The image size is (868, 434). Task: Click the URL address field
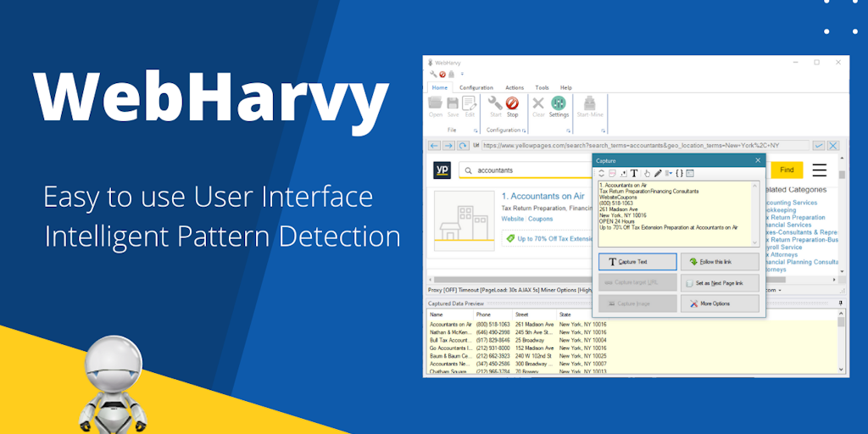click(645, 145)
